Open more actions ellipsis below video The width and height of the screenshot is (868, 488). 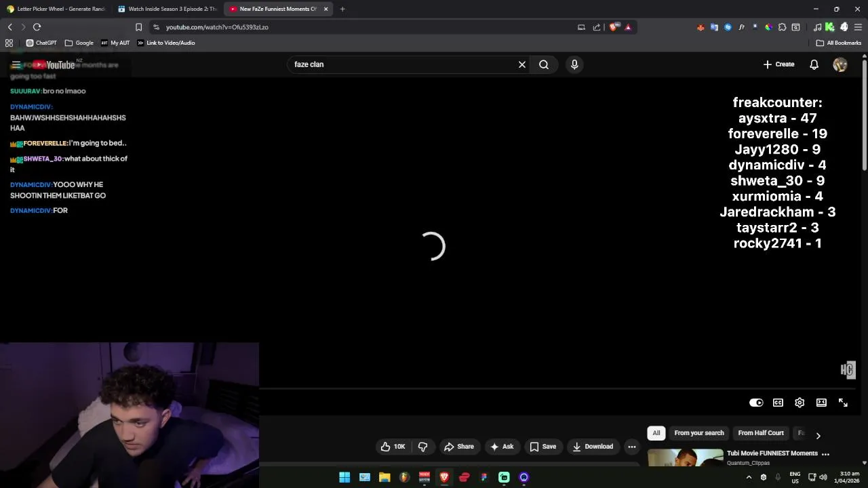(632, 447)
